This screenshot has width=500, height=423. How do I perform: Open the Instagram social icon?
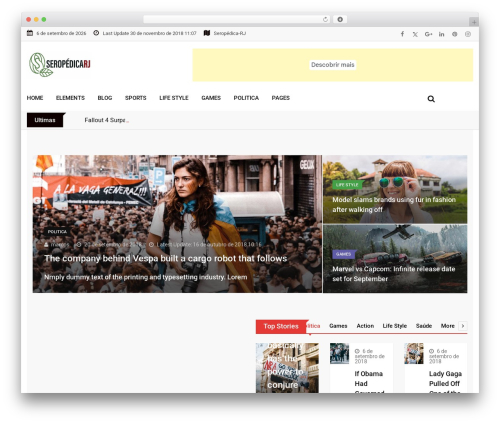click(x=468, y=34)
